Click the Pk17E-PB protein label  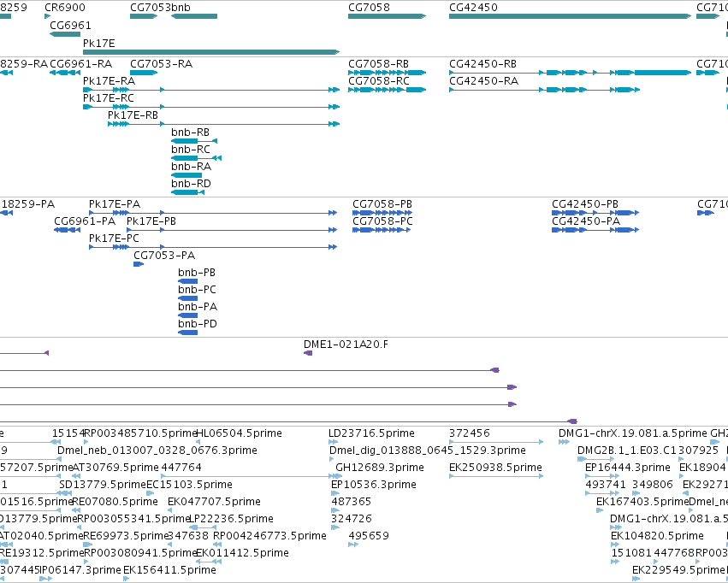click(151, 221)
